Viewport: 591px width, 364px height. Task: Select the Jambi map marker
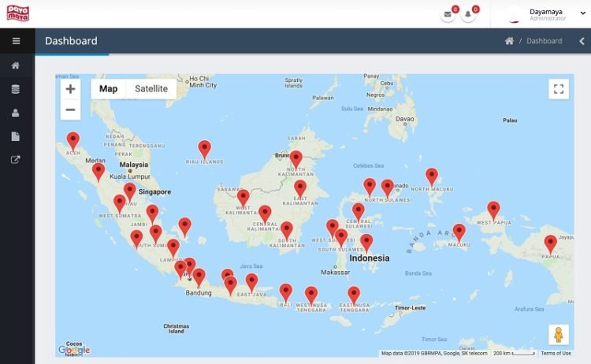point(152,215)
